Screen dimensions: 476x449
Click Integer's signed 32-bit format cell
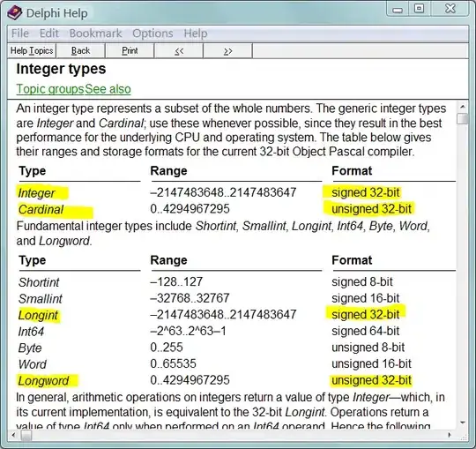coord(366,192)
